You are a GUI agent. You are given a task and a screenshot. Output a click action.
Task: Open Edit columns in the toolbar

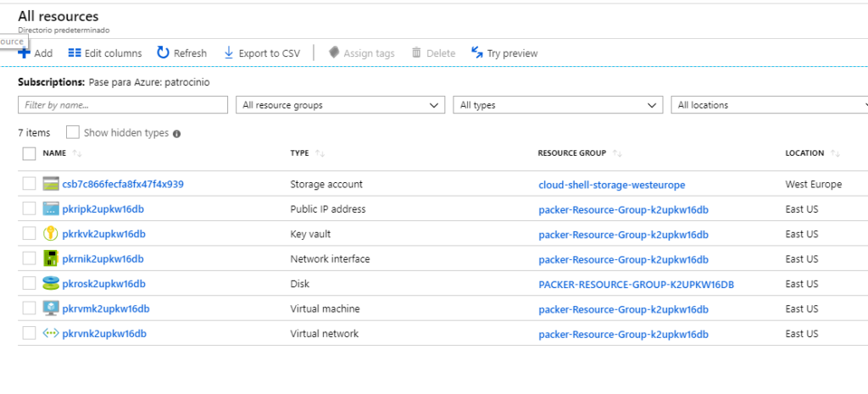coord(104,53)
